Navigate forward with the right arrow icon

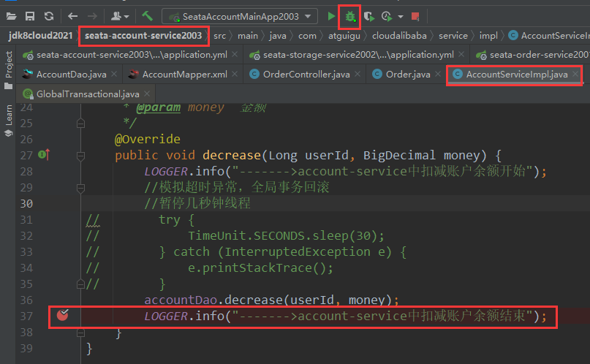[x=92, y=16]
